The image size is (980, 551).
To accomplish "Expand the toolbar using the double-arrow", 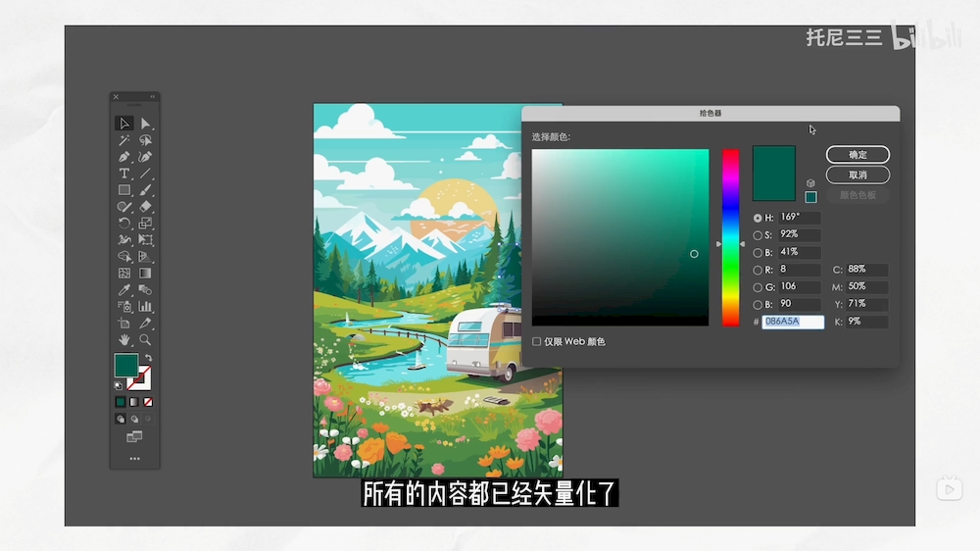I will click(x=153, y=97).
